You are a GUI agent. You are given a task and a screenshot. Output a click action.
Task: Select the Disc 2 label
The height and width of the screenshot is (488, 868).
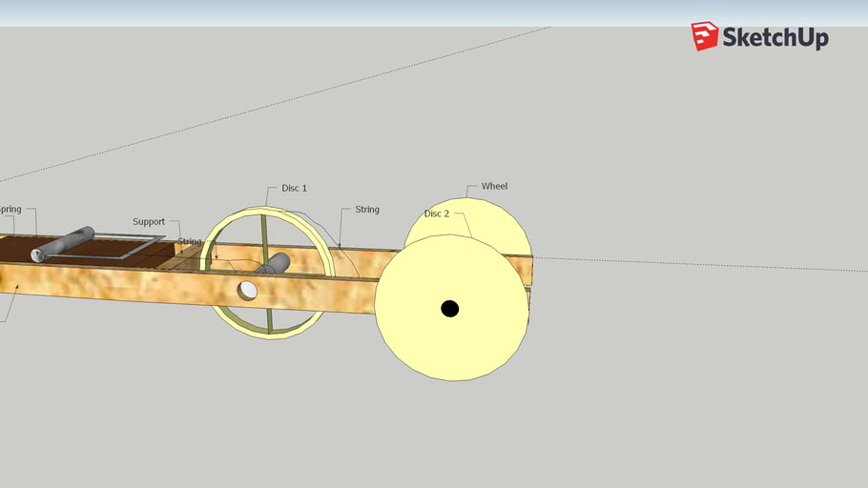437,213
